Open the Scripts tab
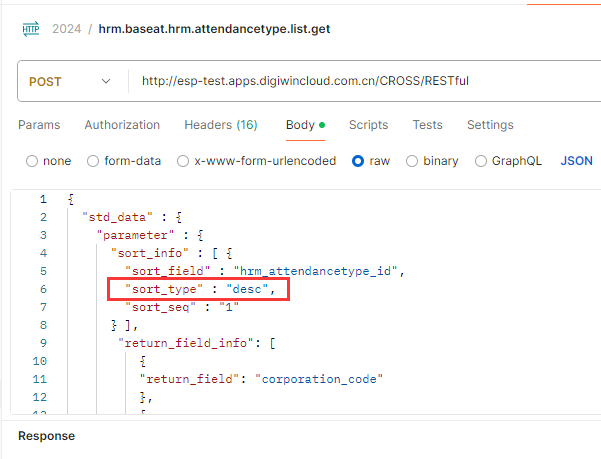 tap(368, 125)
